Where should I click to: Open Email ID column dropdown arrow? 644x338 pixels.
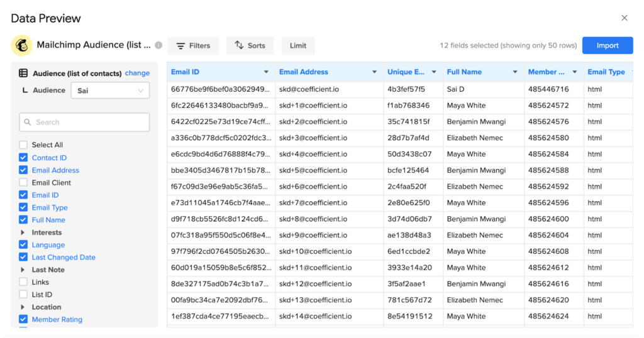point(266,72)
